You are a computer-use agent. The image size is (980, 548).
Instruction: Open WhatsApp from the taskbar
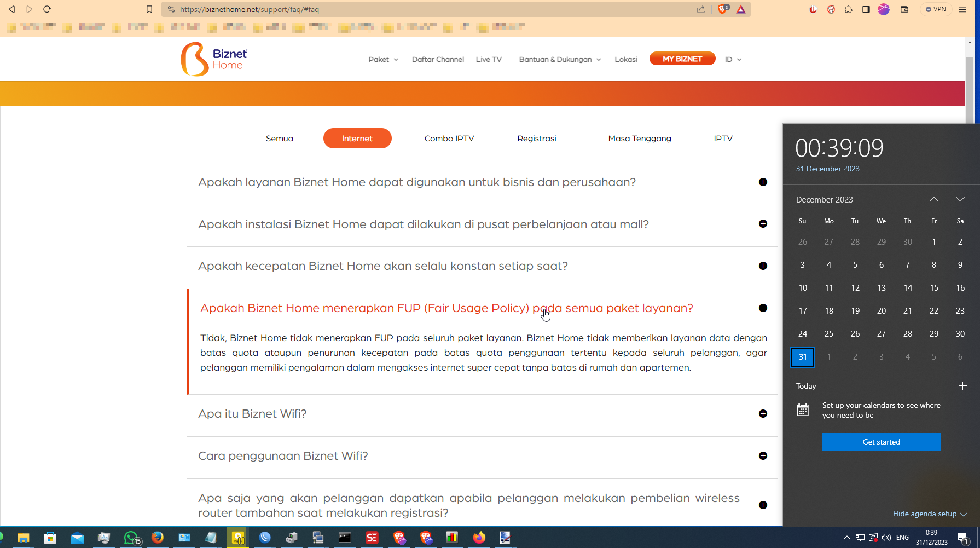pyautogui.click(x=131, y=538)
